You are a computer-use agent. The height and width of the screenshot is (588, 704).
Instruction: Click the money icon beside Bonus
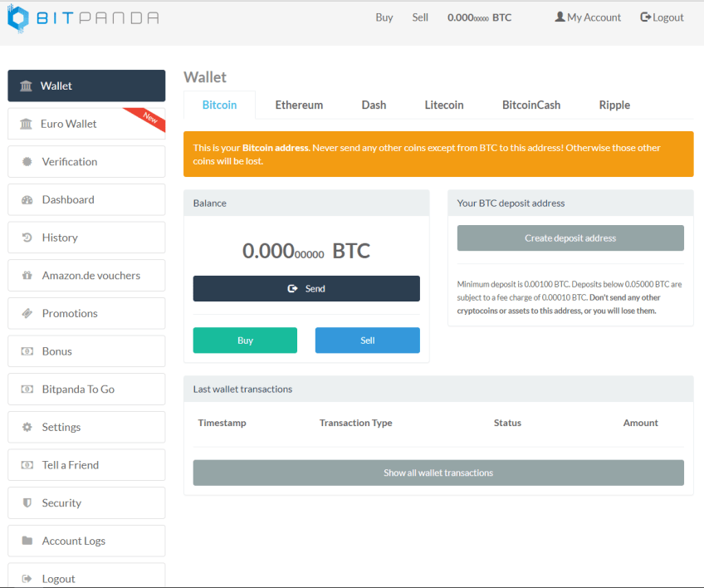pyautogui.click(x=27, y=351)
